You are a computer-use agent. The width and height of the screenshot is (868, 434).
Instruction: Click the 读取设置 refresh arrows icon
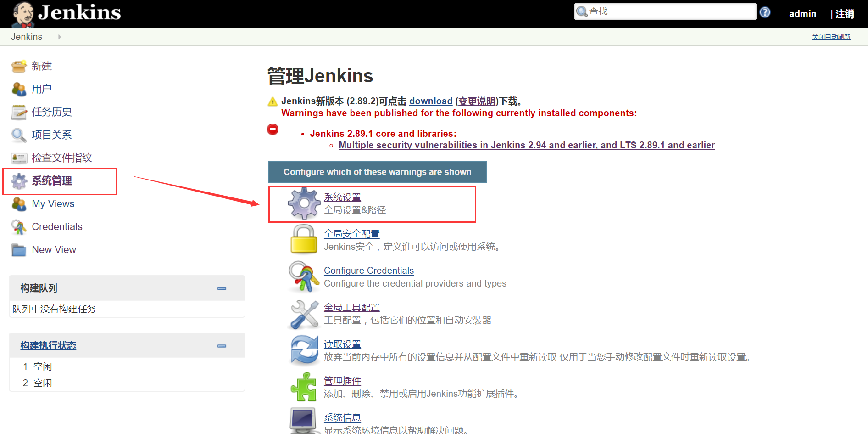pos(304,350)
